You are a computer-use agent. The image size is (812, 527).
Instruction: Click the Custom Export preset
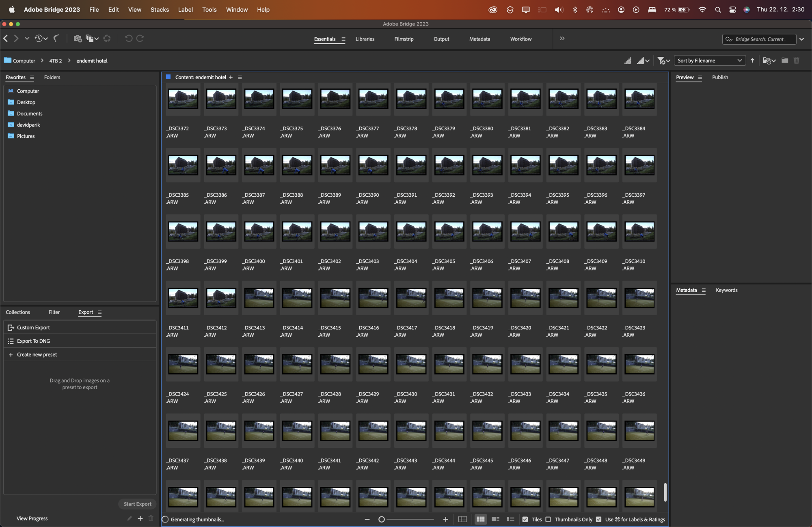(x=33, y=327)
